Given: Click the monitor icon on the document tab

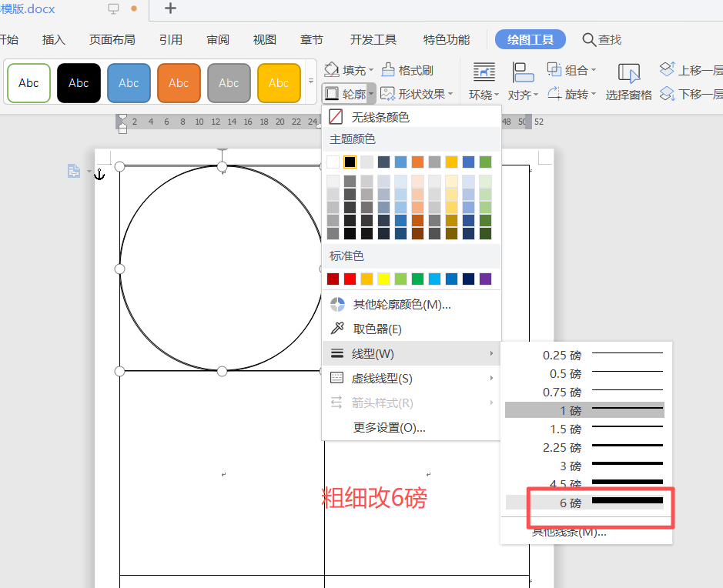Looking at the screenshot, I should coord(113,8).
